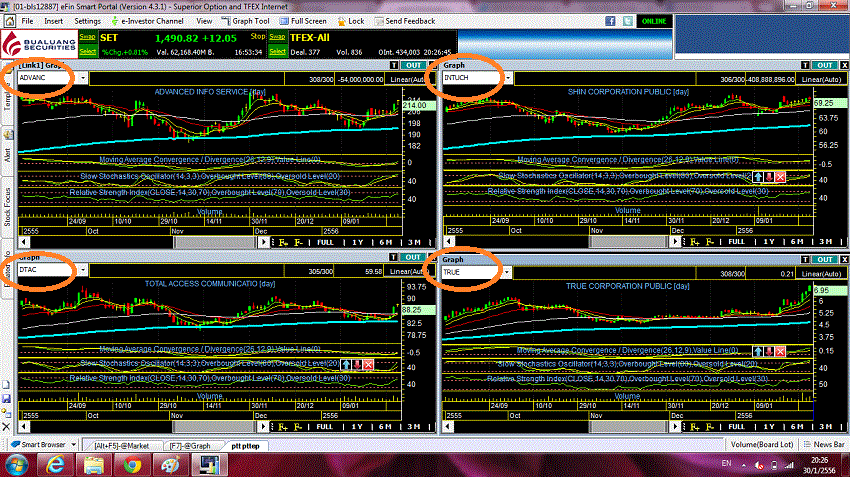Click Swap next to SET index

coord(87,37)
